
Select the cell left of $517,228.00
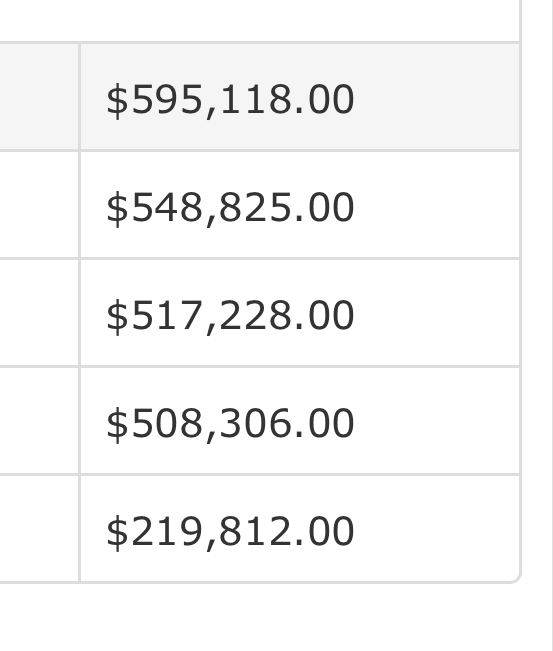pyautogui.click(x=39, y=313)
